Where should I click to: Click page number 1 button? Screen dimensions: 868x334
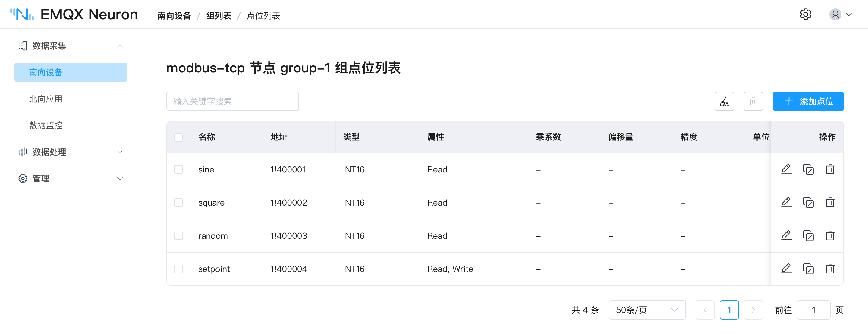pos(729,310)
